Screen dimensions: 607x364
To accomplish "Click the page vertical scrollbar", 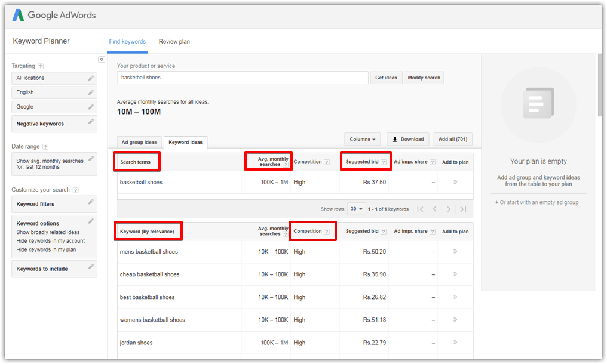I will pyautogui.click(x=600, y=85).
